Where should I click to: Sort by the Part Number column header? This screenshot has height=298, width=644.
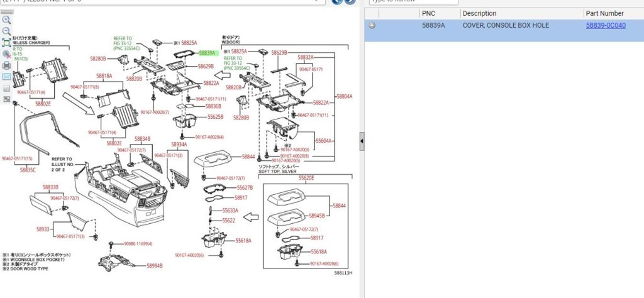604,14
